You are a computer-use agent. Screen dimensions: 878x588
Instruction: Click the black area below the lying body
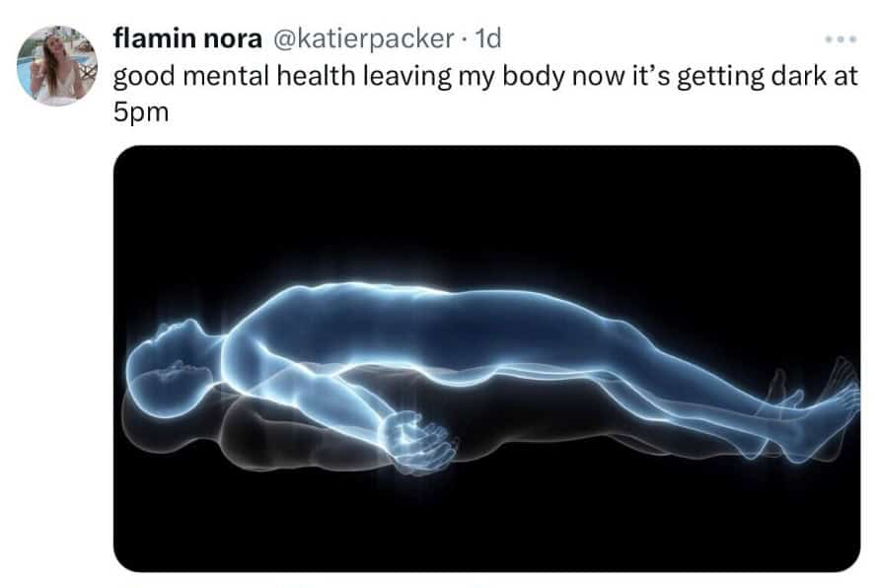(486, 524)
